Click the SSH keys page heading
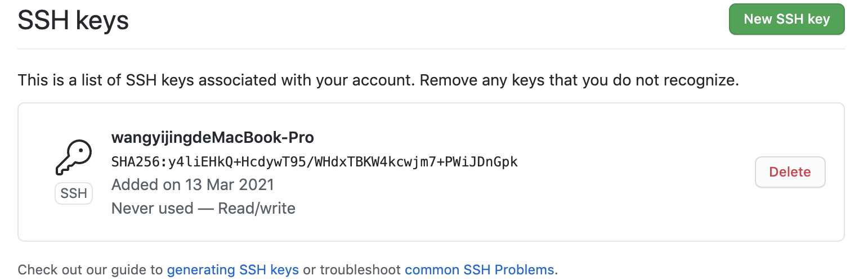Image resolution: width=868 pixels, height=280 pixels. point(74,21)
